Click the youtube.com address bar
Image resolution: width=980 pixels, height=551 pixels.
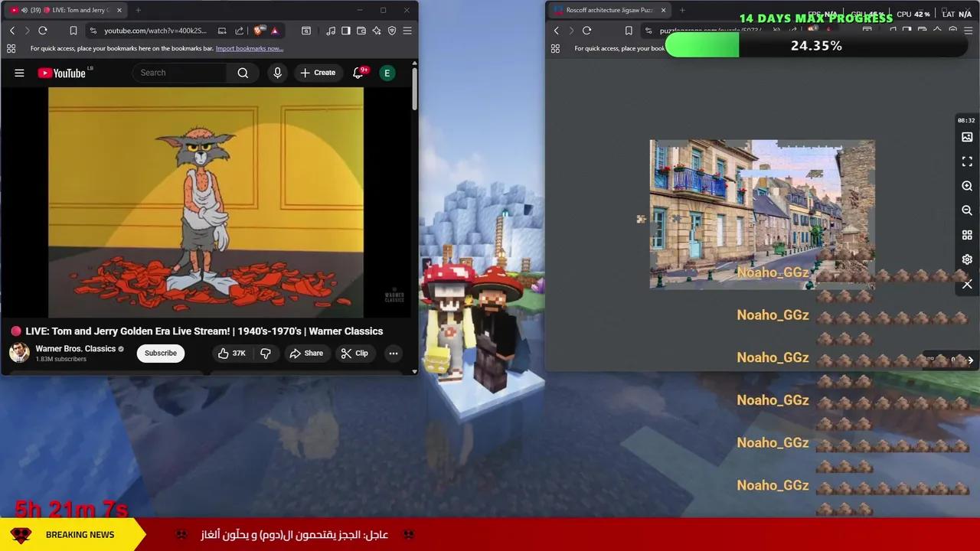pyautogui.click(x=155, y=31)
